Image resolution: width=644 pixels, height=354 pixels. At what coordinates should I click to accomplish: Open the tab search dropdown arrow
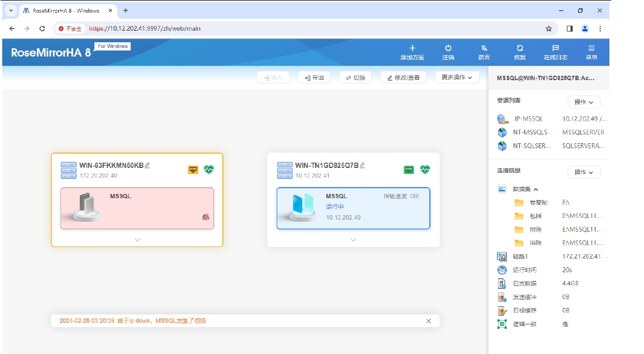tap(11, 10)
